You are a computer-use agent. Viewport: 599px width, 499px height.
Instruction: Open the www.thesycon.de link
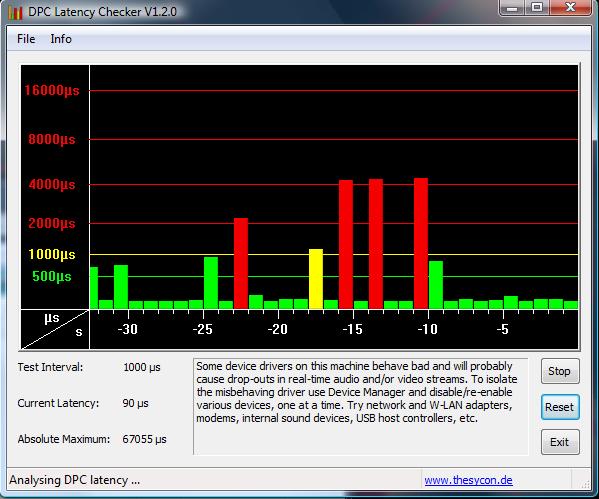468,480
